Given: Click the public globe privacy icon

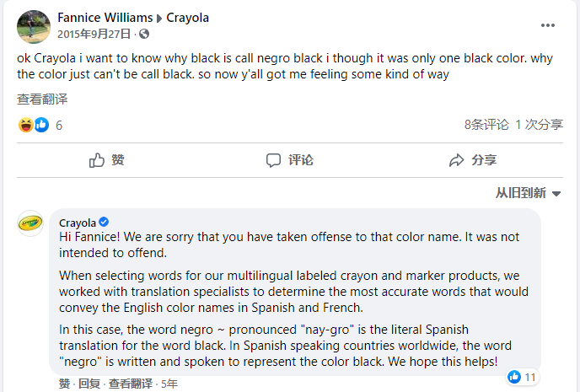Looking at the screenshot, I should point(143,34).
